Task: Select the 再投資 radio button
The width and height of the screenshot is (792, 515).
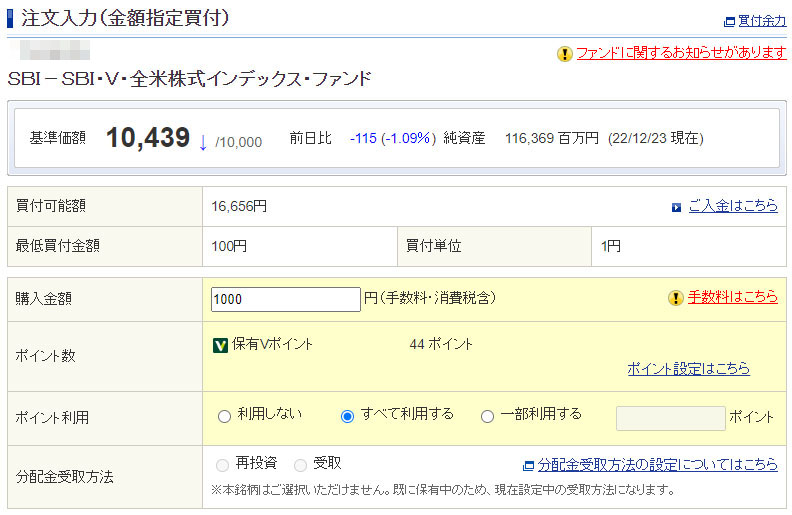Action: pyautogui.click(x=223, y=465)
